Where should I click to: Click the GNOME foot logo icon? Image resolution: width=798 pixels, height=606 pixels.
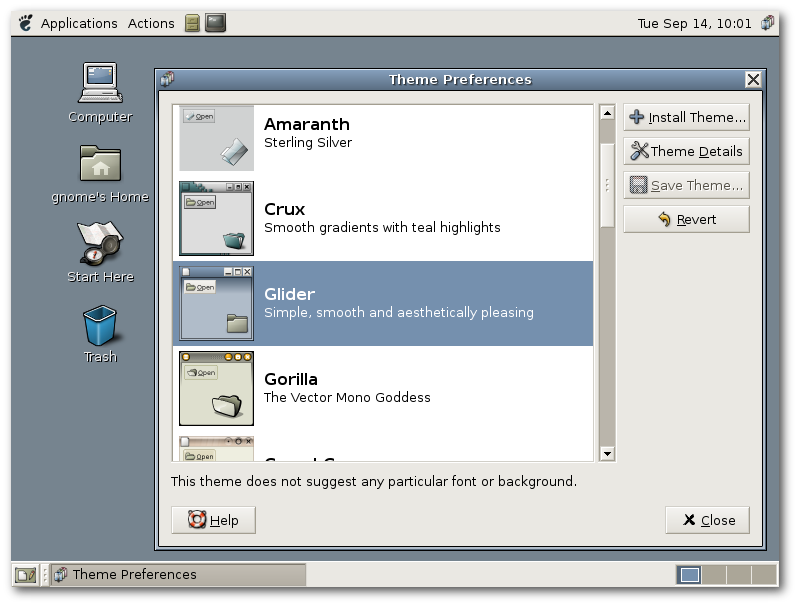point(25,23)
